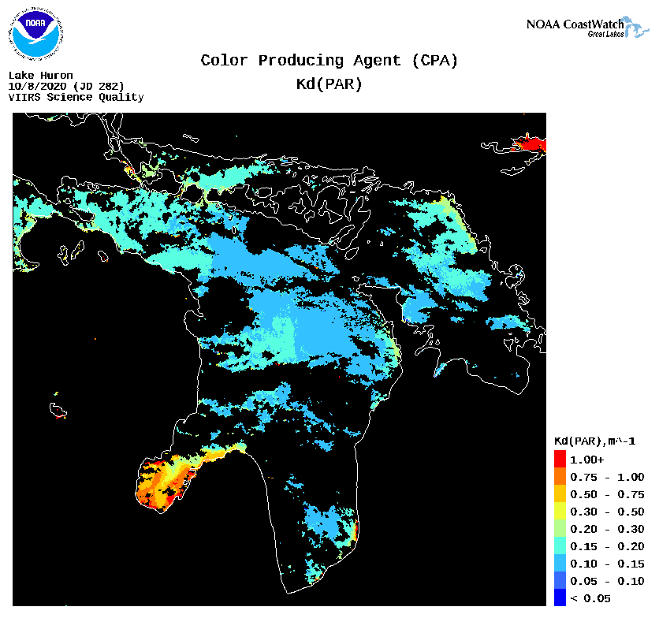This screenshot has width=659, height=644.
Task: Click the orange 0.75 - 1.00 legend swatch
Action: (560, 476)
